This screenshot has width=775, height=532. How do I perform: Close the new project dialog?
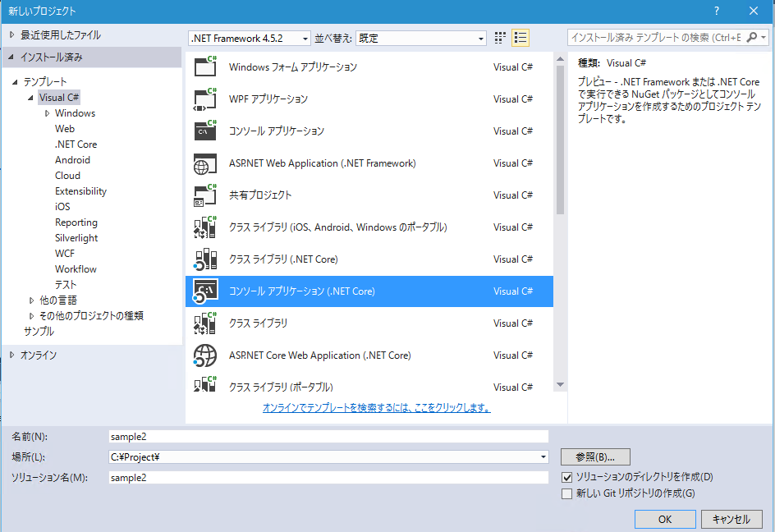point(754,11)
